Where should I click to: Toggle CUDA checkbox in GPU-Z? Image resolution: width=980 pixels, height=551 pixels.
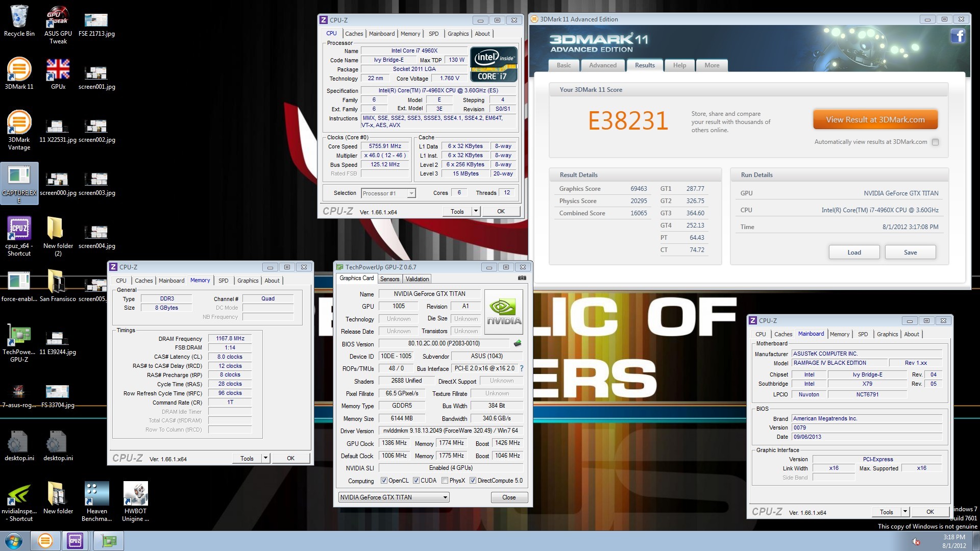pyautogui.click(x=416, y=481)
